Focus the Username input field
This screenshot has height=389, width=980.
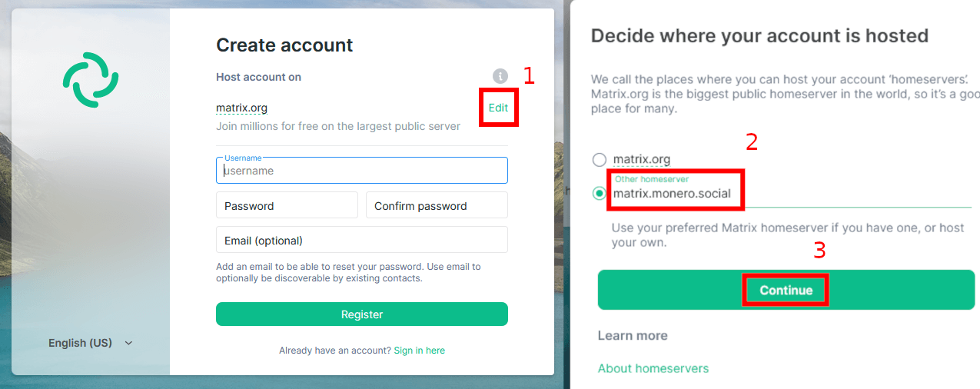tap(362, 171)
